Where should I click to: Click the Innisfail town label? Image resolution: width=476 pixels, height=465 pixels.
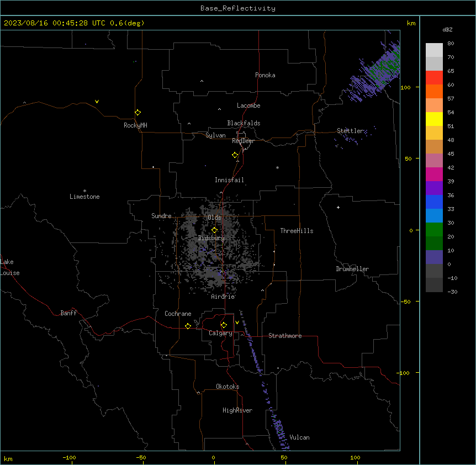tap(229, 180)
